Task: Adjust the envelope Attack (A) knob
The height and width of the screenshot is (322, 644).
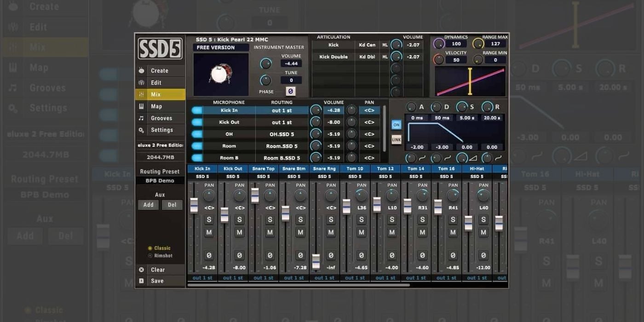Action: pos(411,107)
